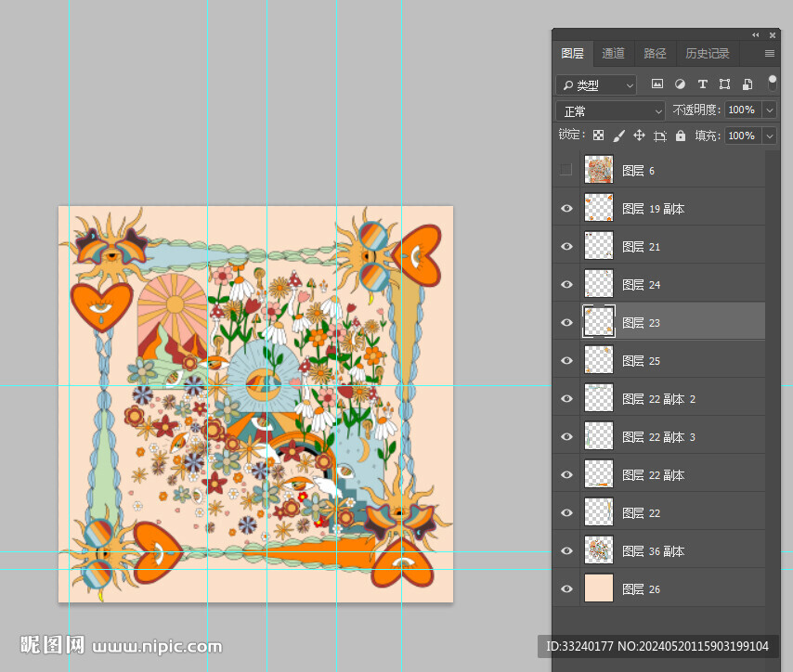Hide the 图层 21 layer

click(x=566, y=247)
